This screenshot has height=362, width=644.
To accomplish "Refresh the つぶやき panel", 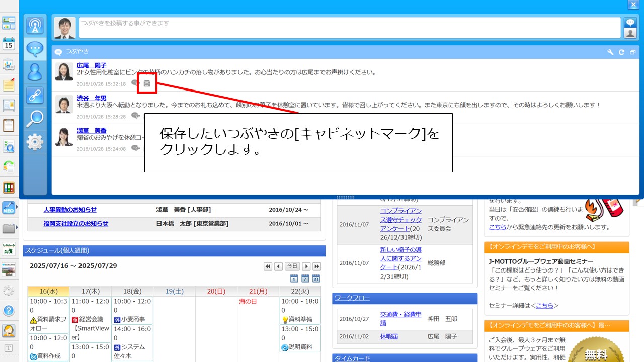I will pos(622,51).
